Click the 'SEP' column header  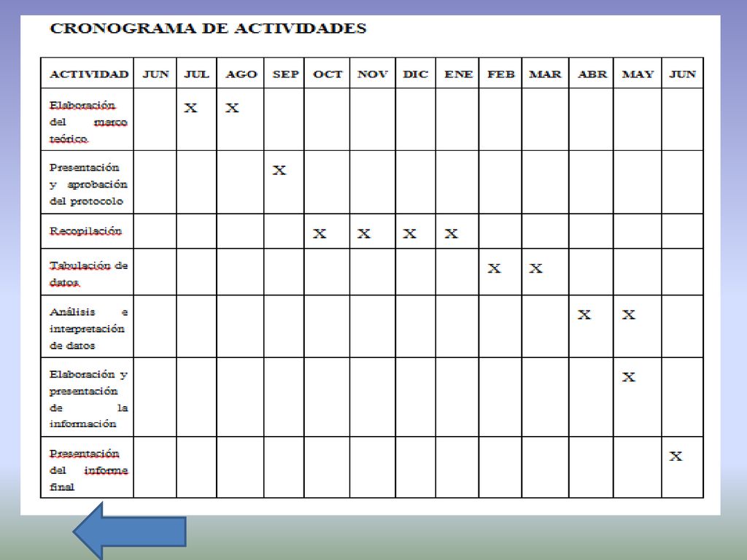[x=286, y=74]
